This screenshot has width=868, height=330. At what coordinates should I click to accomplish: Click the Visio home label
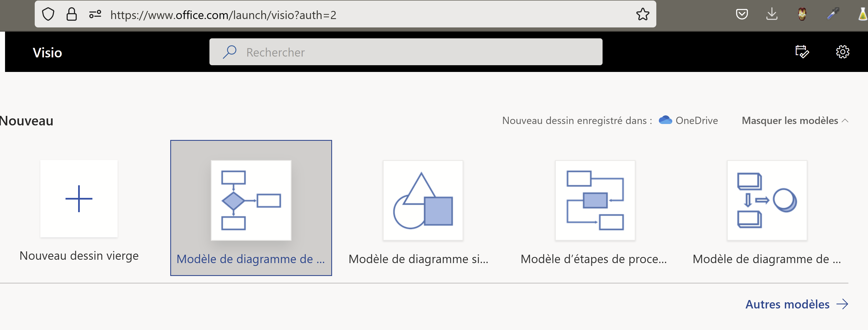(47, 52)
